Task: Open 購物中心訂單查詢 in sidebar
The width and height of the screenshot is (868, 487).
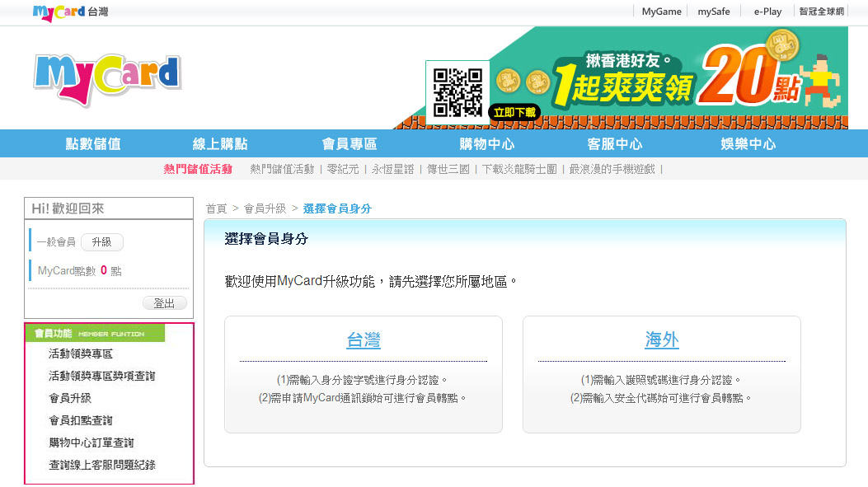Action: [91, 443]
